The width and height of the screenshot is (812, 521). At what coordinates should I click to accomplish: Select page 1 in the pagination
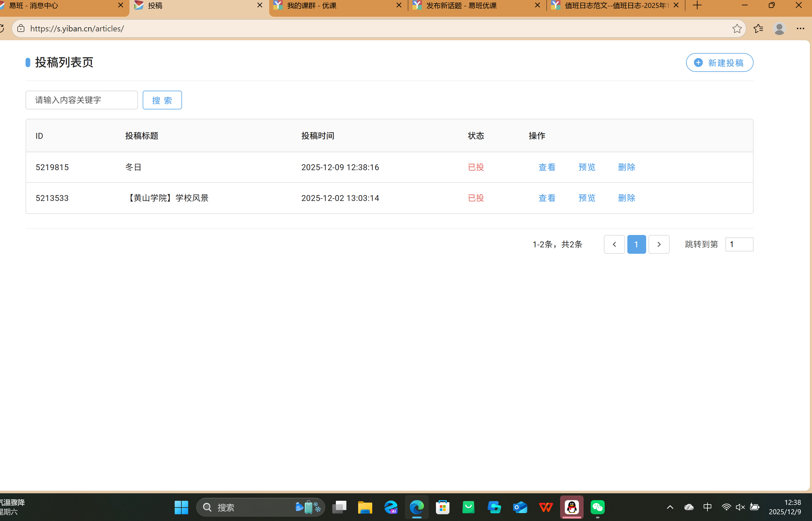636,244
